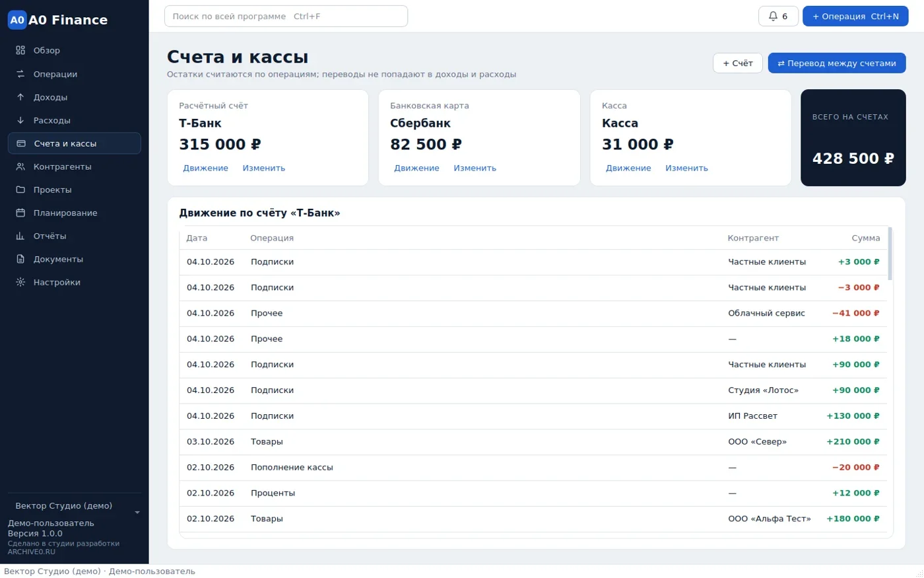Click the Счета и кассы card icon
The image size is (924, 578).
pyautogui.click(x=21, y=143)
